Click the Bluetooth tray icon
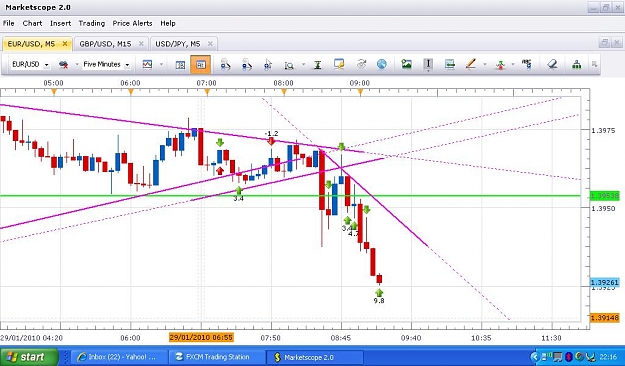625x366 pixels. [568, 356]
